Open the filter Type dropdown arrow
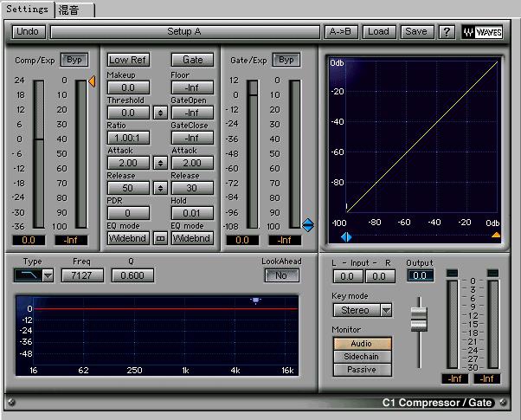521x420 pixels. [x=48, y=275]
